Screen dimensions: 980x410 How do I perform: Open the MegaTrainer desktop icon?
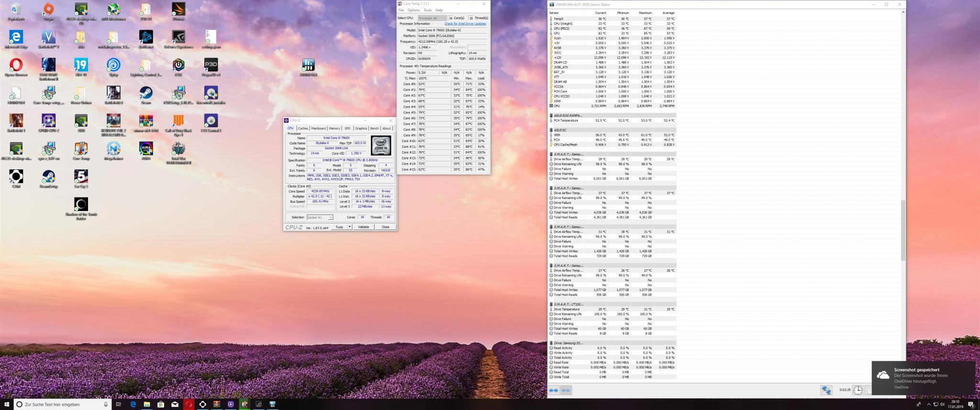113,150
